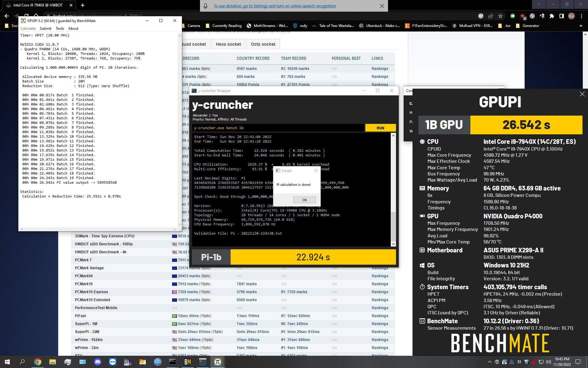Click Windows Start button
This screenshot has height=368, width=588.
pos(7,362)
